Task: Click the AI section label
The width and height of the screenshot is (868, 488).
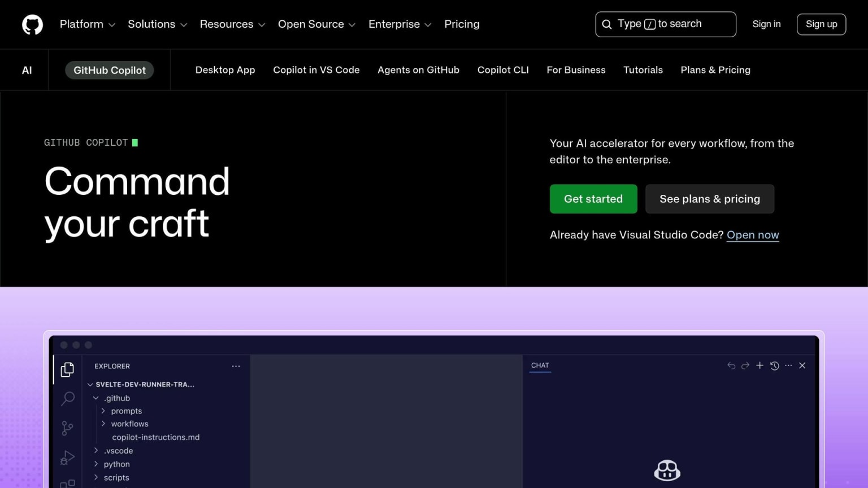Action: (x=27, y=70)
